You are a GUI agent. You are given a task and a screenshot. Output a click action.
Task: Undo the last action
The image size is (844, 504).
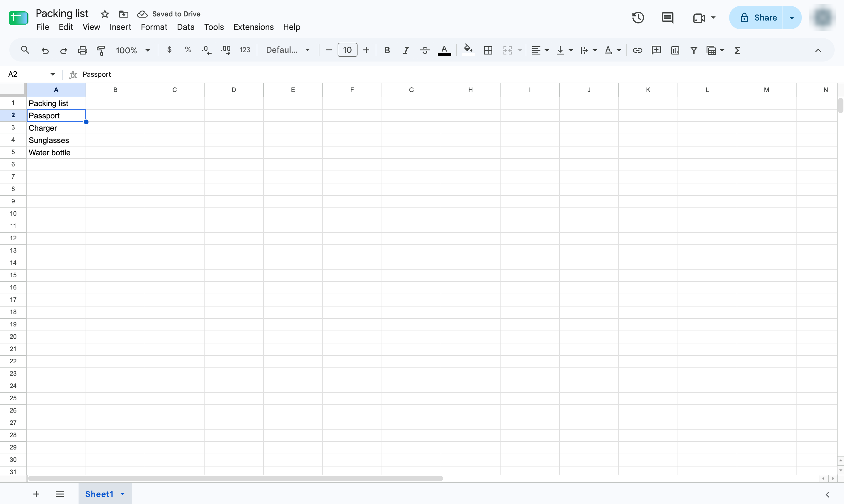[x=45, y=50]
